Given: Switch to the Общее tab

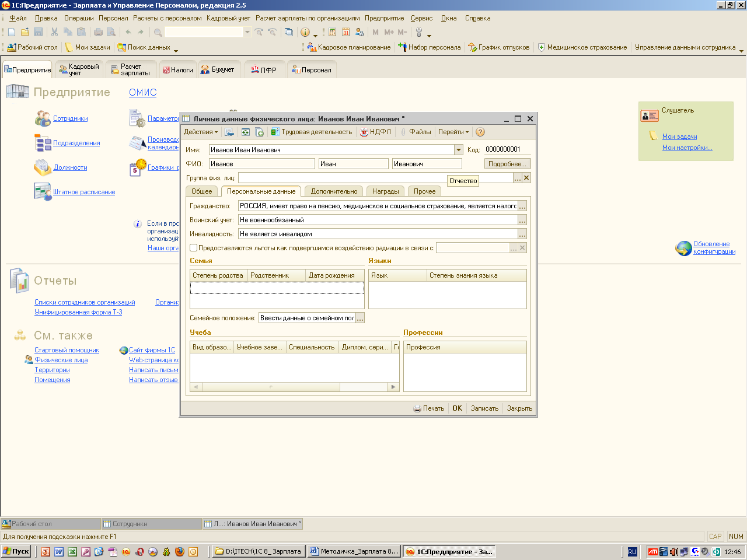Looking at the screenshot, I should click(202, 191).
